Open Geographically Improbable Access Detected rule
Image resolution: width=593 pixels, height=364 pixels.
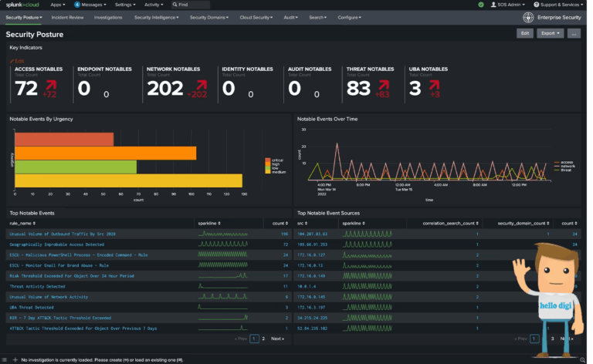click(x=56, y=244)
